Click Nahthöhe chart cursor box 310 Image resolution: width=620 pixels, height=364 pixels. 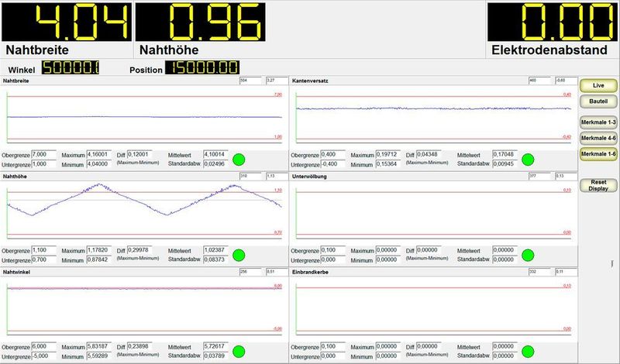[250, 177]
